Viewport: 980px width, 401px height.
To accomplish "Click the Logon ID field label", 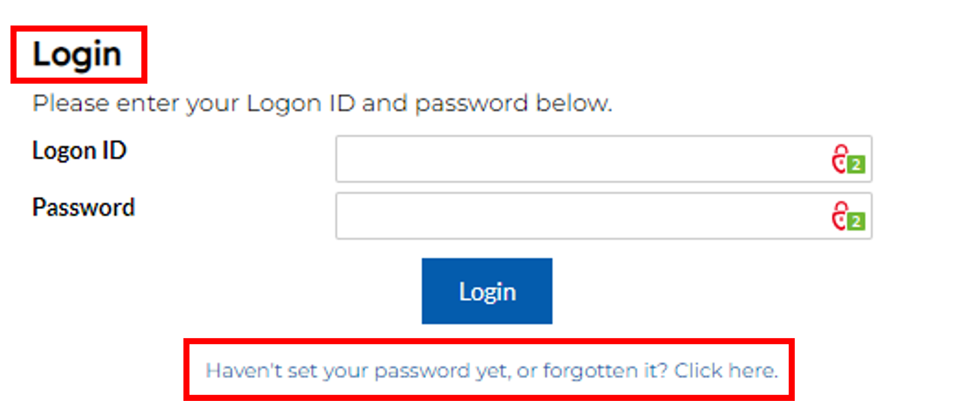I will pyautogui.click(x=79, y=151).
